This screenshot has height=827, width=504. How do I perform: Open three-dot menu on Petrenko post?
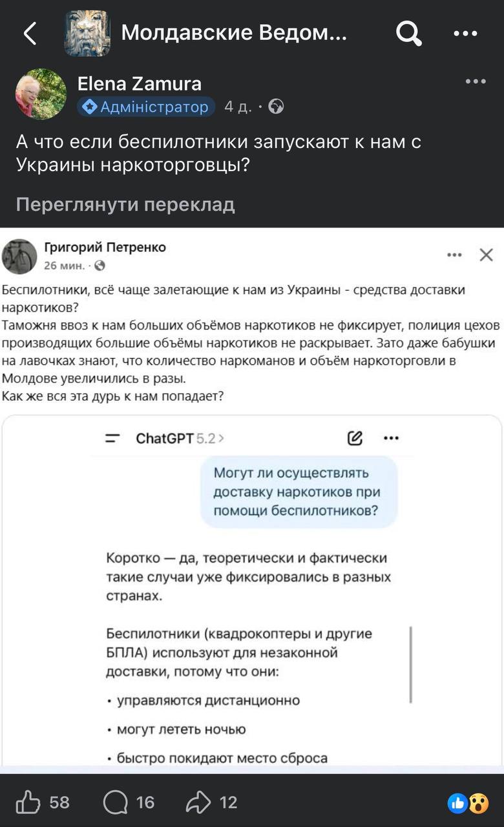[x=454, y=255]
